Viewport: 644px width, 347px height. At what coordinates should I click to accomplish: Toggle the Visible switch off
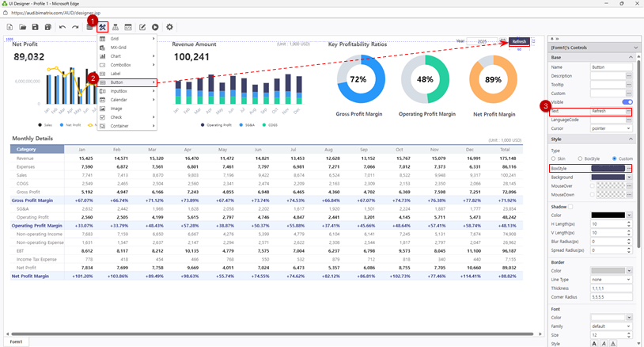[x=627, y=102]
